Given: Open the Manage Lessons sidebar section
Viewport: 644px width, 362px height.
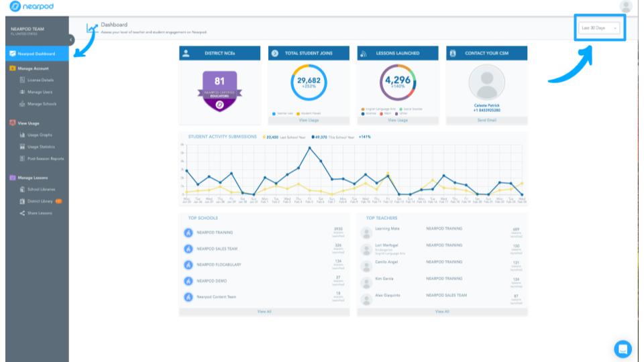Looking at the screenshot, I should (x=32, y=178).
